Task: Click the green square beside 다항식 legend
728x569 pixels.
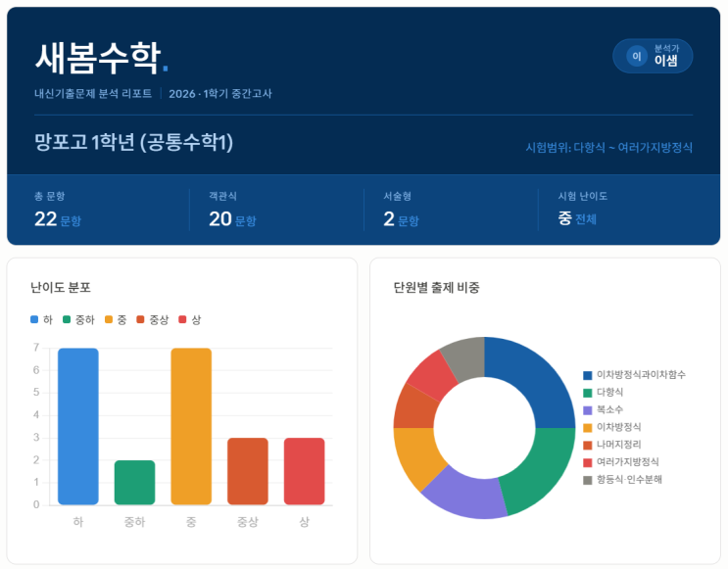Action: point(588,393)
